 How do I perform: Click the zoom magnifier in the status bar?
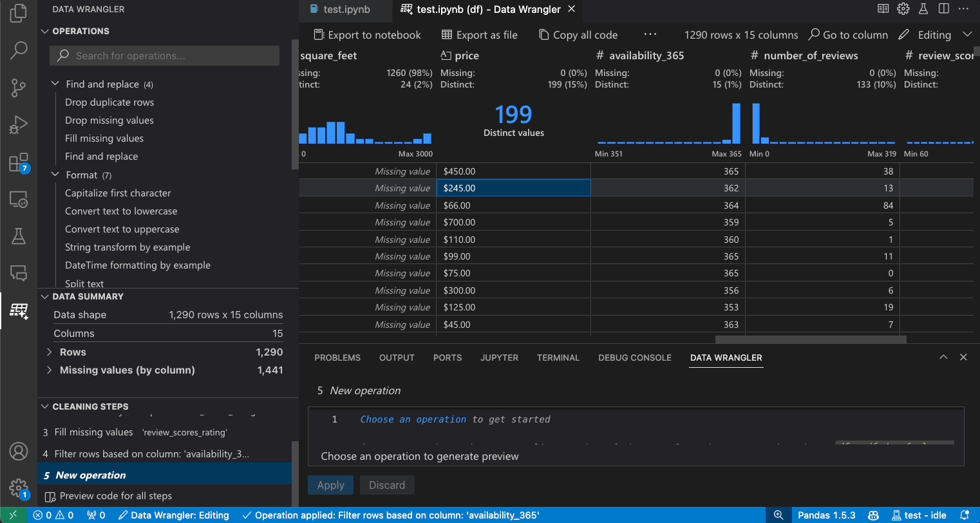pos(778,515)
